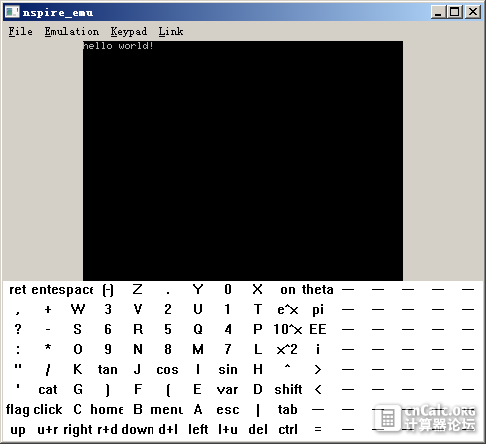Click the 'tab' keypad key
Image resolution: width=486 pixels, height=444 pixels.
point(287,409)
